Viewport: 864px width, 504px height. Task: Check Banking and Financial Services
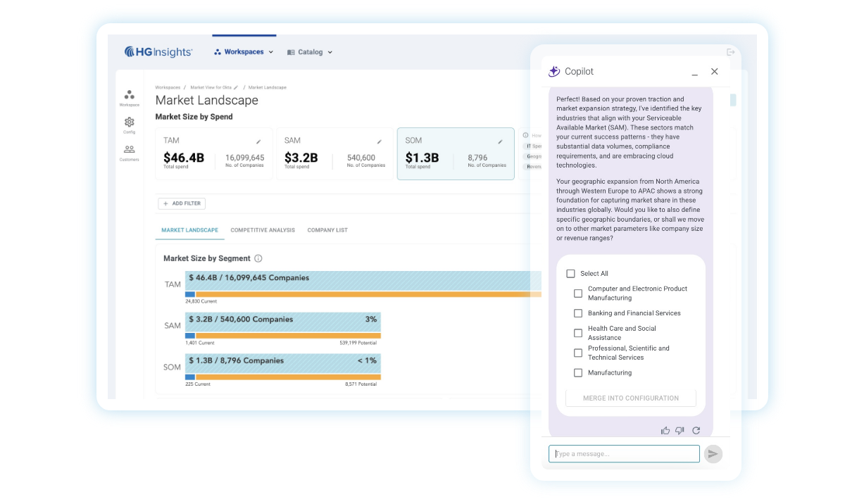578,313
